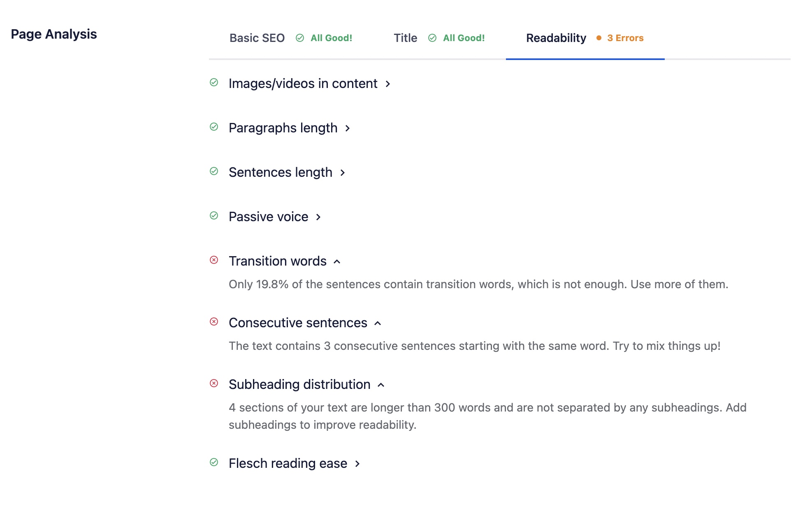This screenshot has height=518, width=812.
Task: Click orange error dot in Readability tab
Action: (x=599, y=38)
